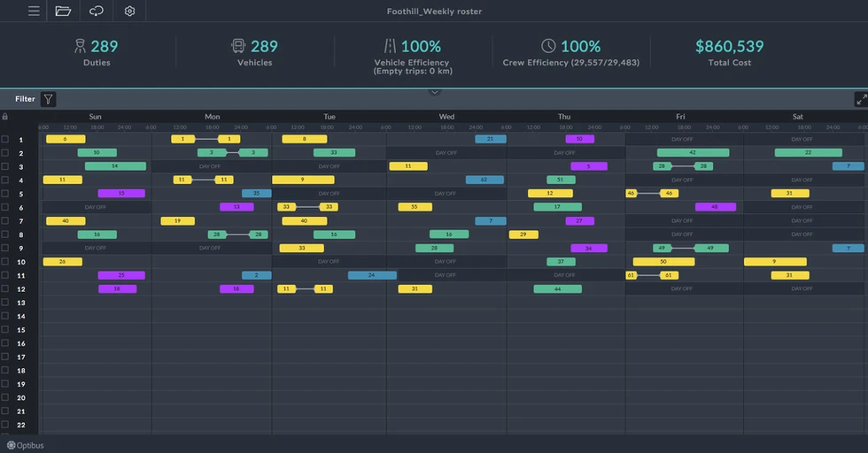Select blue duty 21 on Wednesday row 1
The height and width of the screenshot is (453, 868).
491,140
